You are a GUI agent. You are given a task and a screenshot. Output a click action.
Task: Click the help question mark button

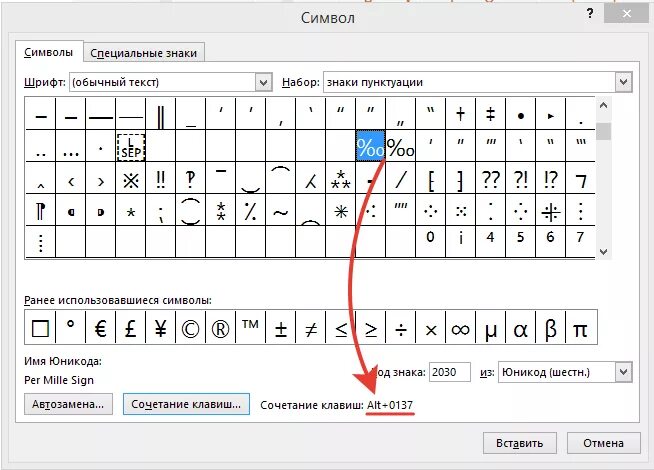(x=590, y=14)
